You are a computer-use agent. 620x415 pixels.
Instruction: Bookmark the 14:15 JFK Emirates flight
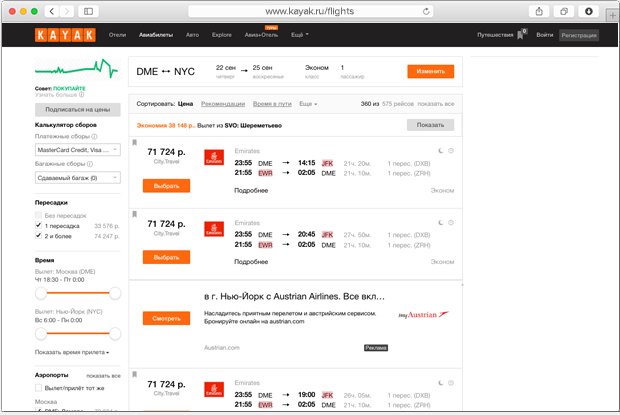134,142
